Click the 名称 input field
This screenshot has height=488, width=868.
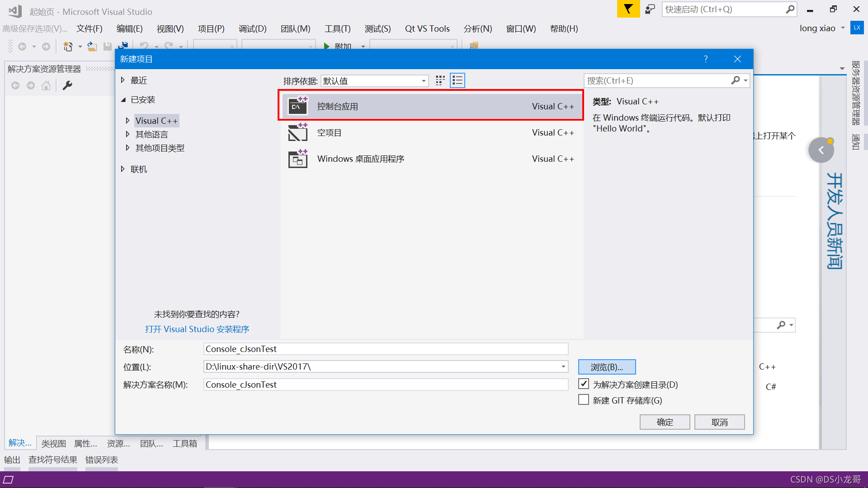click(x=385, y=349)
